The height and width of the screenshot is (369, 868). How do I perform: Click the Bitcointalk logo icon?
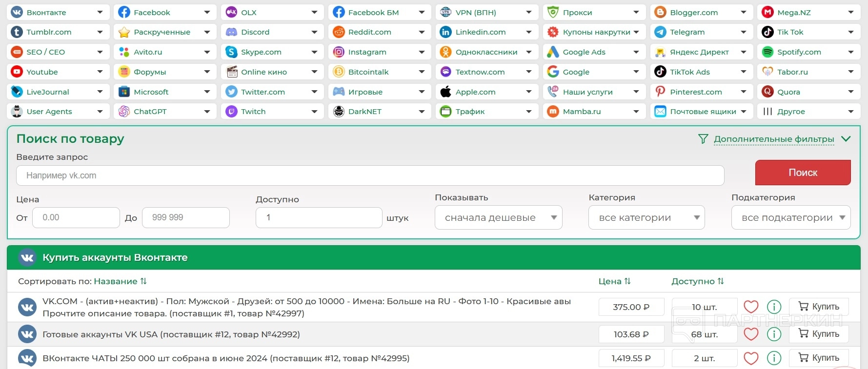[x=339, y=72]
